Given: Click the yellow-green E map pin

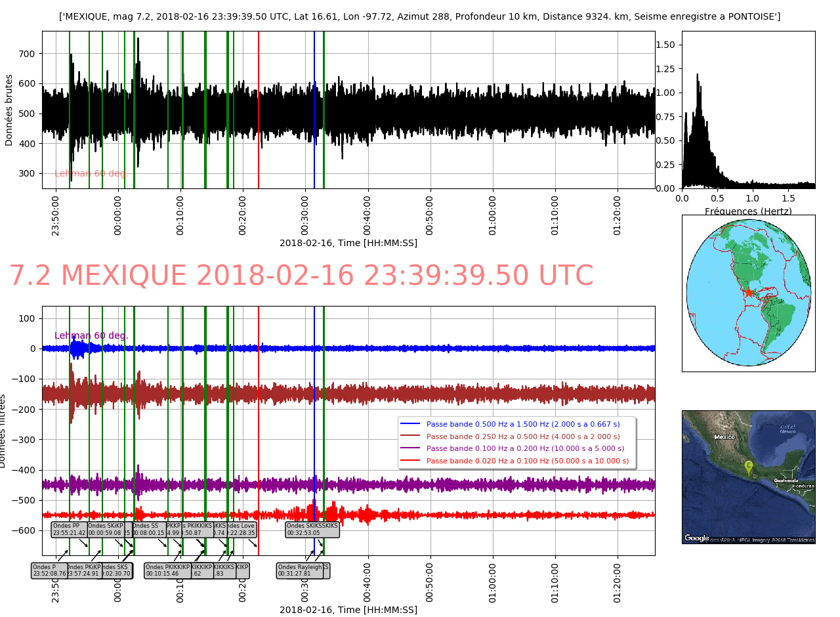Looking at the screenshot, I should coord(748,467).
